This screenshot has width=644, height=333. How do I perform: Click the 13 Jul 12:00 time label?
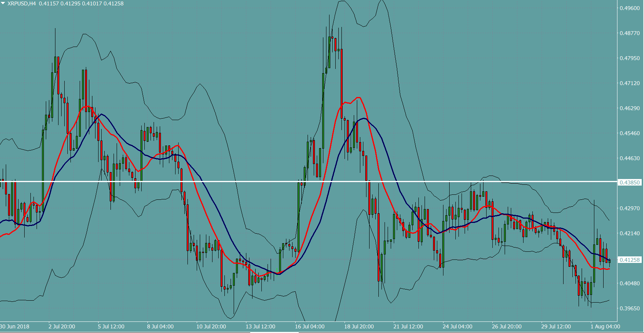point(261,326)
